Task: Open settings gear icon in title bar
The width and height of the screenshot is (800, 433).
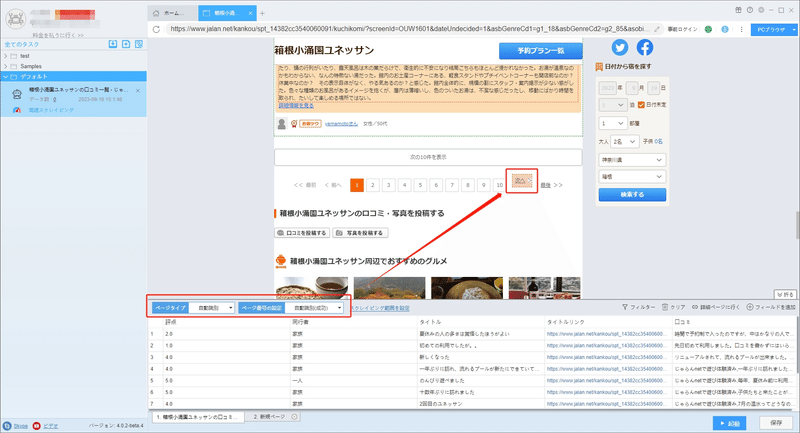Action: (761, 10)
